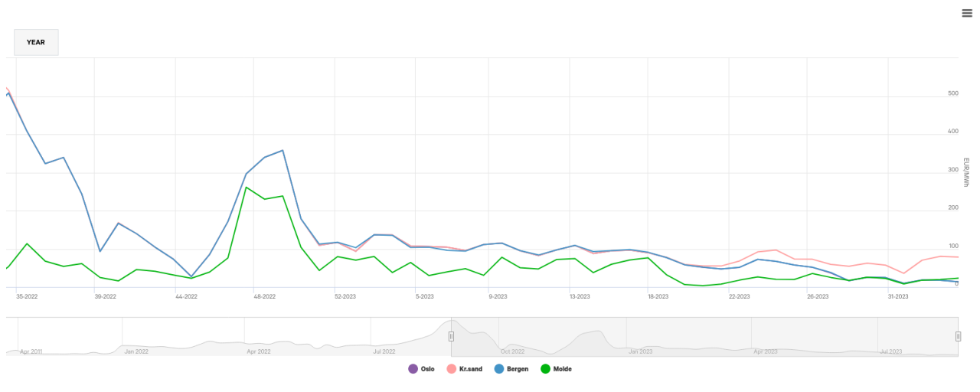
Task: Toggle the Kr.sand pink legend dot
Action: point(451,369)
